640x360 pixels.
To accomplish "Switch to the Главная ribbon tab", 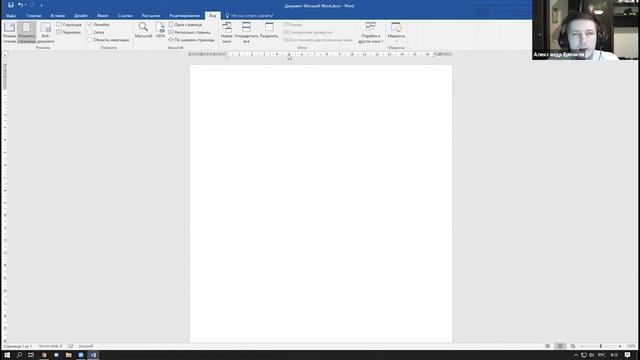I will click(34, 16).
